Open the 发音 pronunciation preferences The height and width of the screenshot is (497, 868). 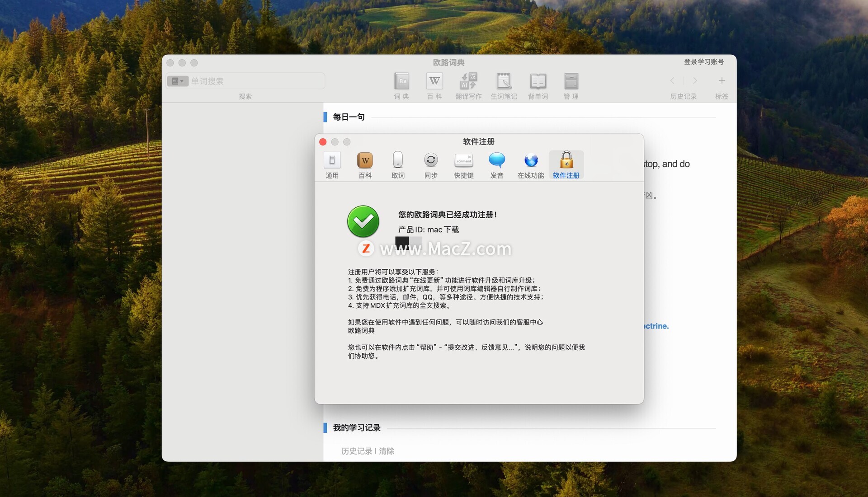coord(497,165)
